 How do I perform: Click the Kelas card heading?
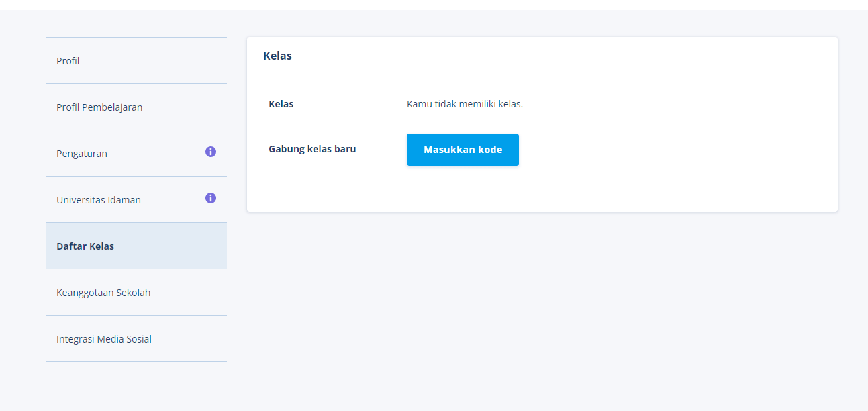(x=277, y=56)
